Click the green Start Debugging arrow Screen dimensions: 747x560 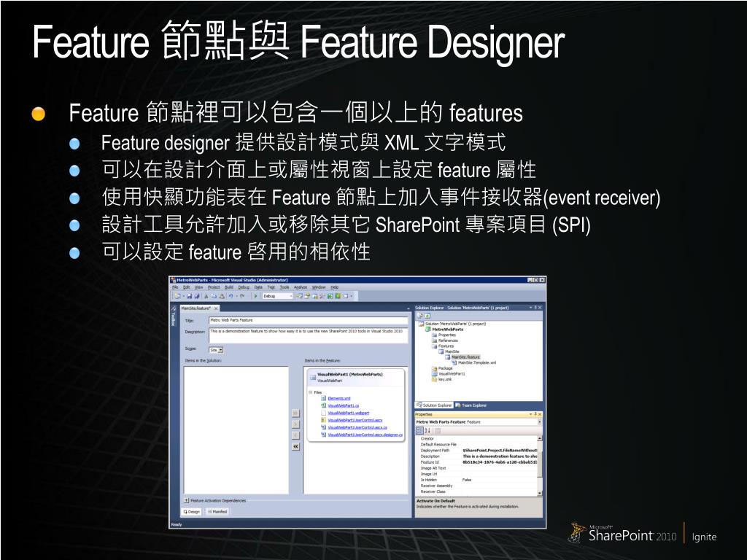pos(255,296)
